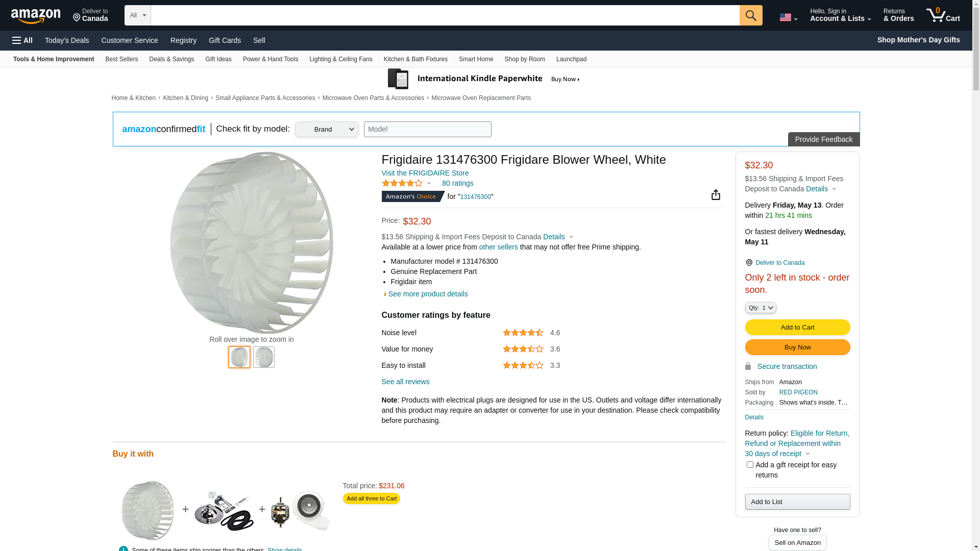Open Today's Deals menu item

[67, 40]
